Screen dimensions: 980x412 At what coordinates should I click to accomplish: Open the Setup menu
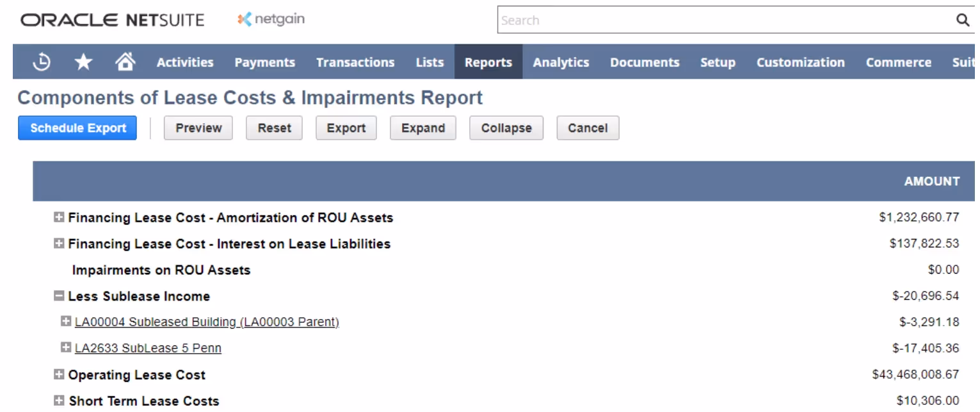pyautogui.click(x=717, y=62)
